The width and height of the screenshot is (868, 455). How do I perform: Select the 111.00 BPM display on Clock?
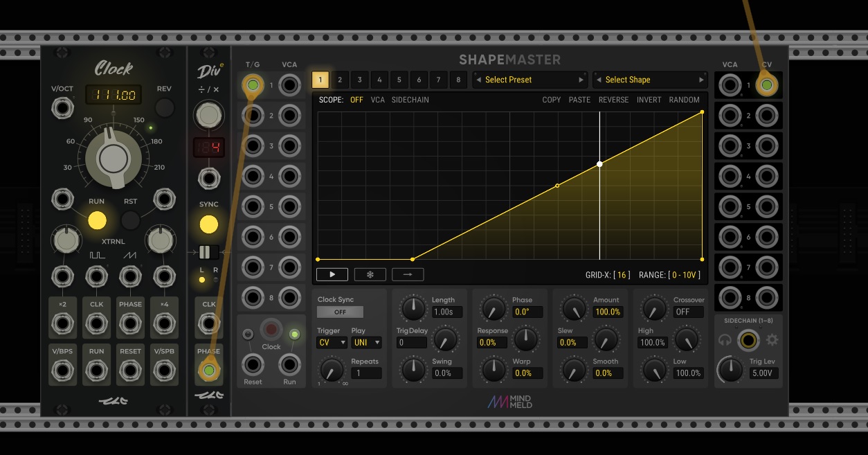pyautogui.click(x=114, y=94)
